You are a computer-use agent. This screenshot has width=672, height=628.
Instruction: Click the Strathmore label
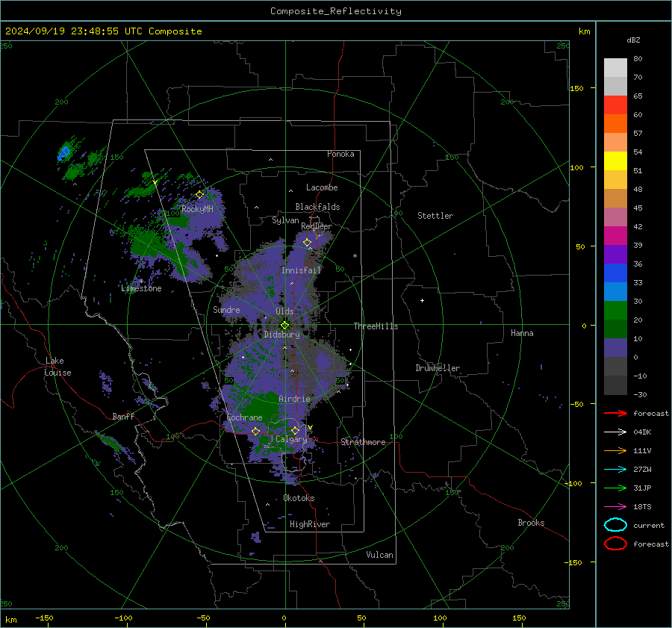point(364,442)
